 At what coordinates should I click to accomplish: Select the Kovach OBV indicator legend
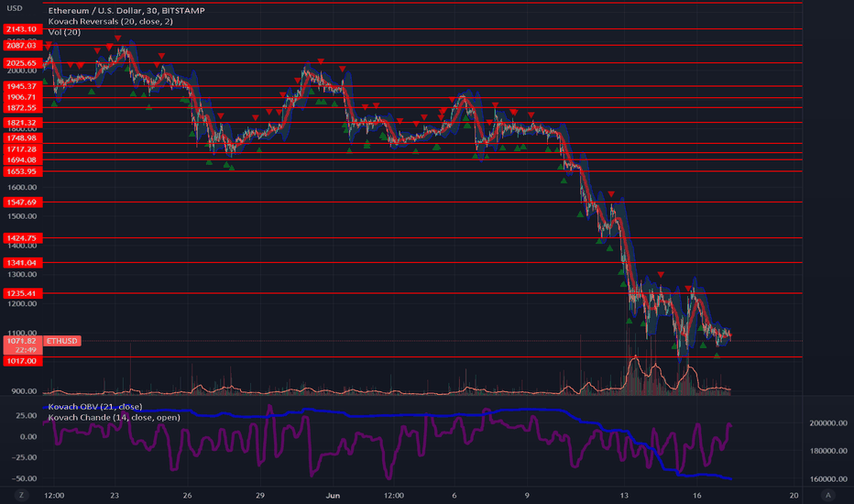95,407
